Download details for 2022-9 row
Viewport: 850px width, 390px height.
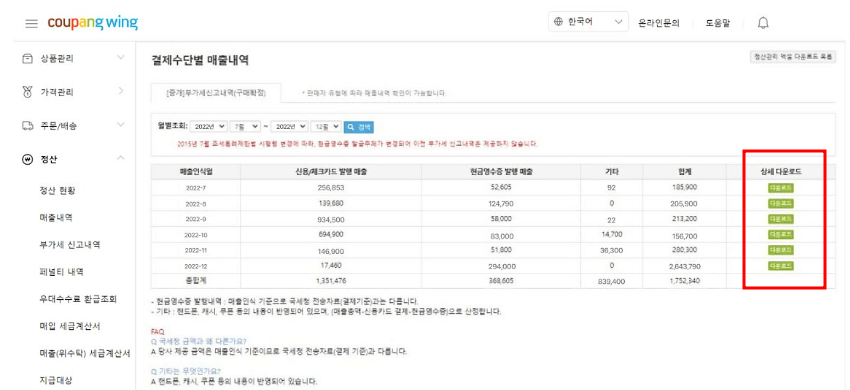point(781,219)
